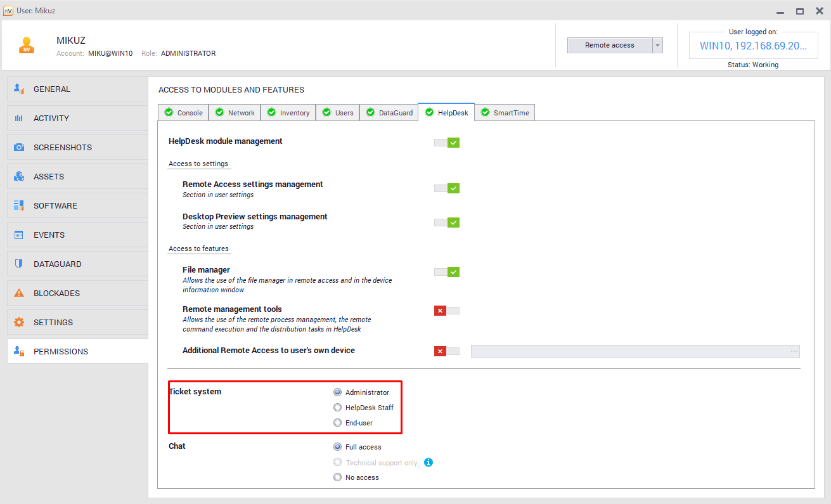Screen dimensions: 831x504
Task: Choose No access for Chat
Action: coord(338,477)
